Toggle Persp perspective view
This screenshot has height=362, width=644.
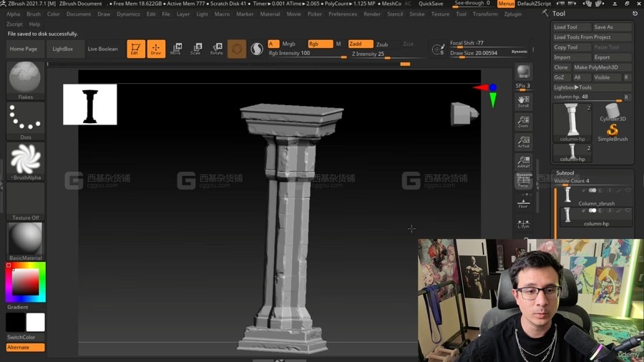click(523, 180)
